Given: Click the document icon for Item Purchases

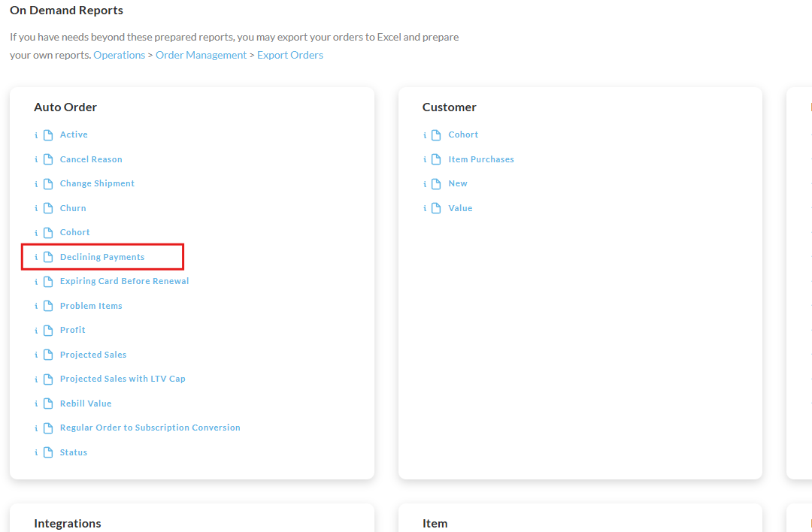Looking at the screenshot, I should coord(437,159).
